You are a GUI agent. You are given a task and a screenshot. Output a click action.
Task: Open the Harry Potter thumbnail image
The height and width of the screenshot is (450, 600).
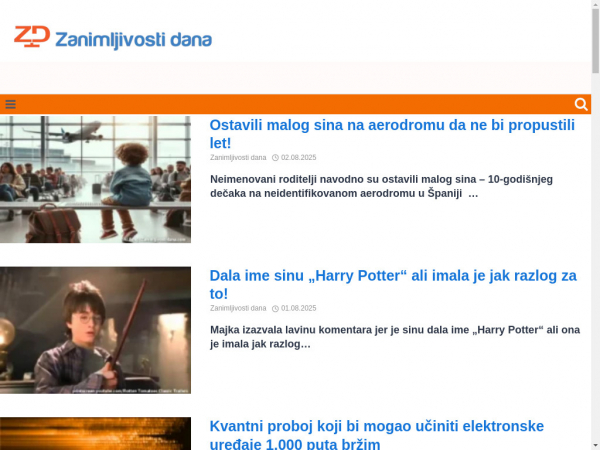pos(95,330)
